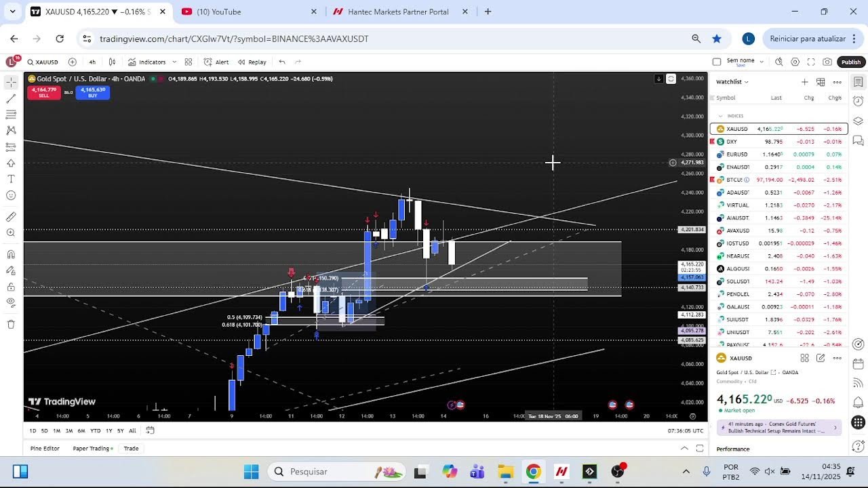
Task: Select the arrow icons tool
Action: (x=11, y=163)
